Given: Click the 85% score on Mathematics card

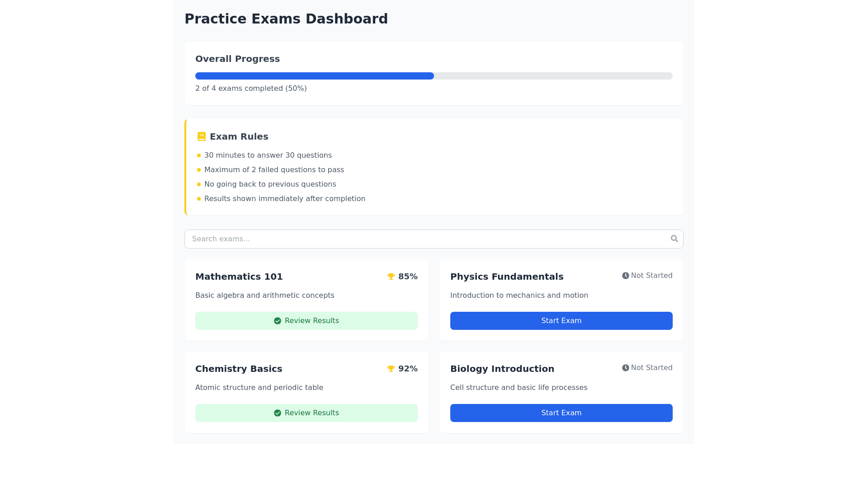Looking at the screenshot, I should 408,277.
